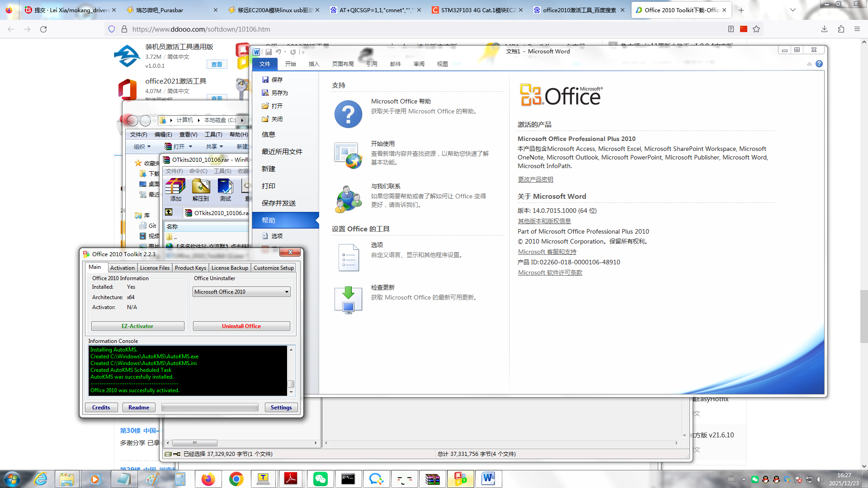The image size is (868, 488).
Task: Expand the Microsoft Office 2010 uninstaller dropdown
Action: click(x=287, y=292)
